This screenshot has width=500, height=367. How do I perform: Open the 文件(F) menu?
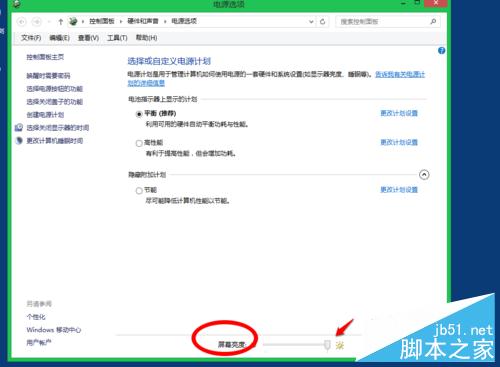coord(31,38)
